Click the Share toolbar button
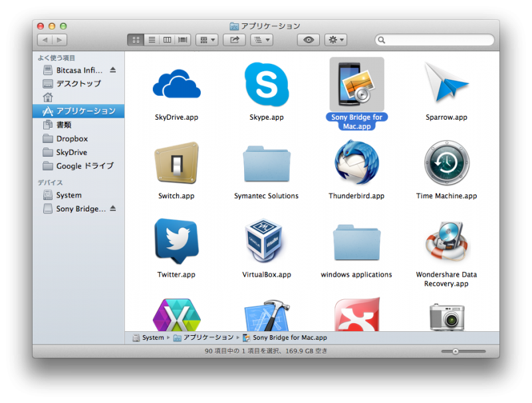The image size is (532, 403). (235, 40)
